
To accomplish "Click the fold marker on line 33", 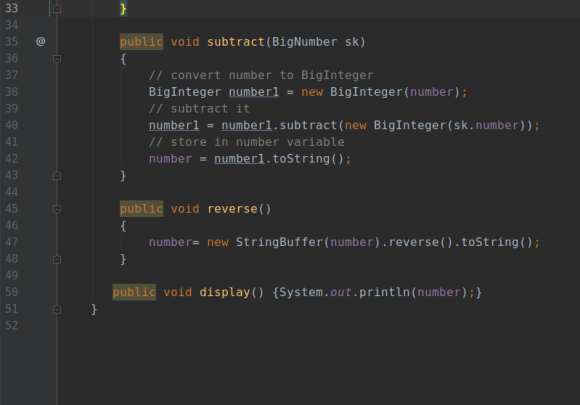I will [57, 9].
